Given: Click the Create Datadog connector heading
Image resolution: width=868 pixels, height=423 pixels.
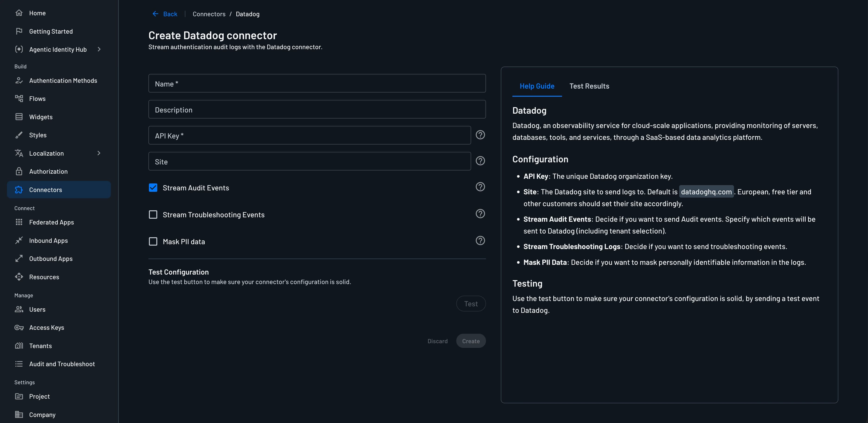Looking at the screenshot, I should 213,35.
